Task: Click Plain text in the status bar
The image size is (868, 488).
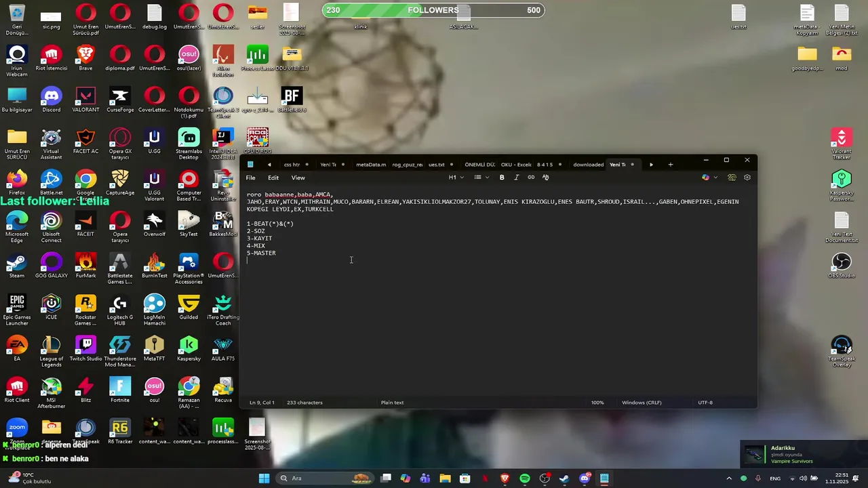Action: pos(392,403)
